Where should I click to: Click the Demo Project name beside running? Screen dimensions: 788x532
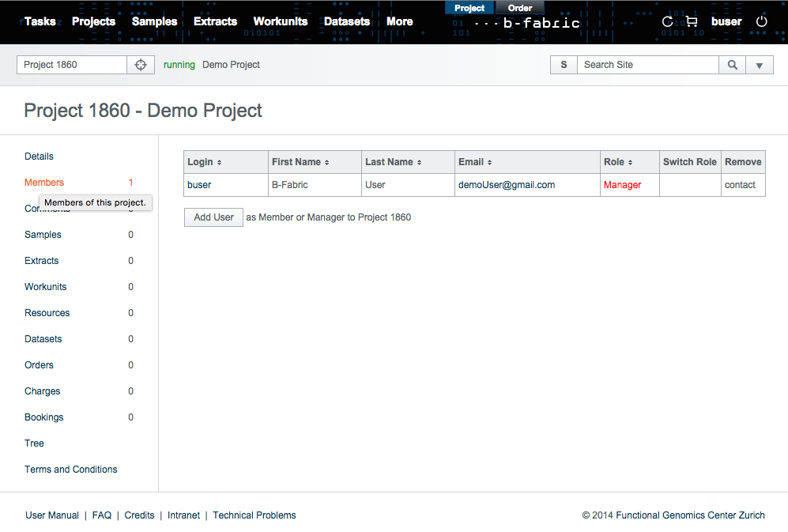(231, 65)
